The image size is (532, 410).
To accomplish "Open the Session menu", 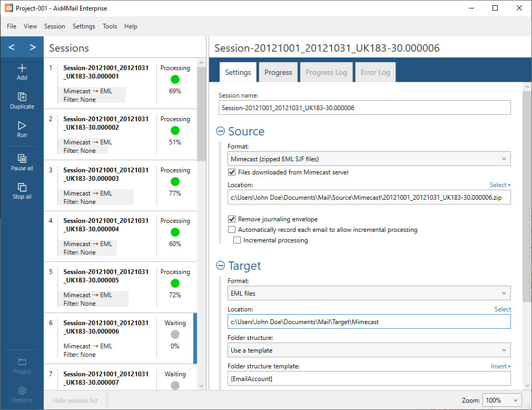I will (55, 26).
